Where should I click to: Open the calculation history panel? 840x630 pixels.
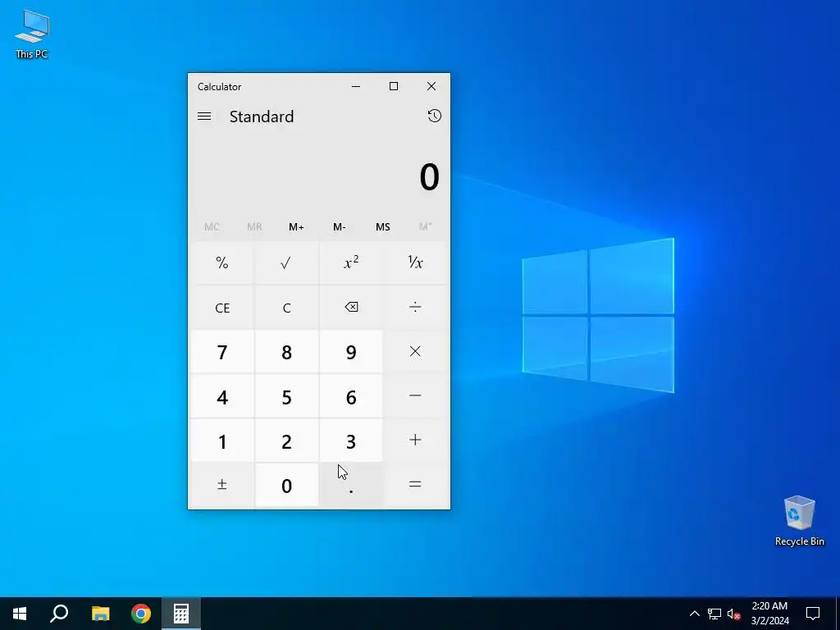[435, 116]
